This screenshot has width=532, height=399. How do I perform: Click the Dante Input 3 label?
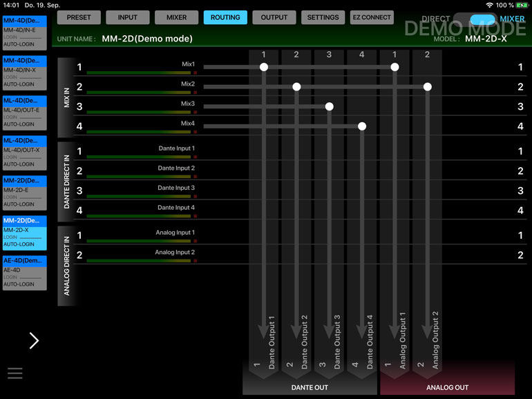coord(176,188)
